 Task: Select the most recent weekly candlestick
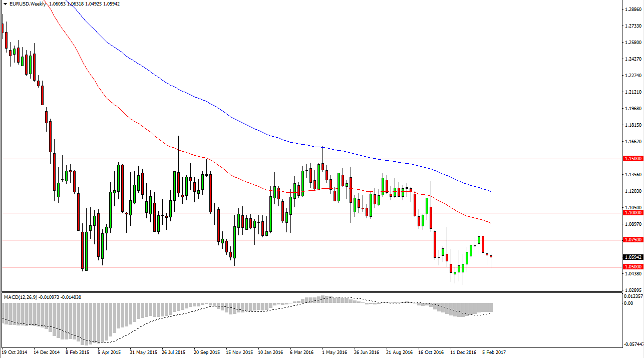(x=490, y=257)
